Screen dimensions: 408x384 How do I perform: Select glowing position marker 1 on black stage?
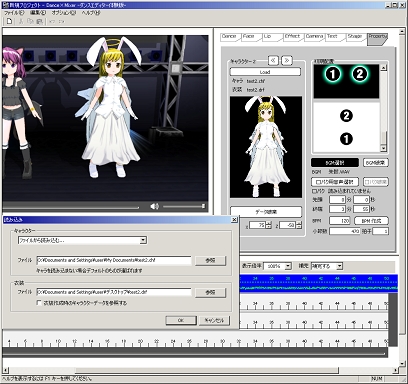pos(333,74)
